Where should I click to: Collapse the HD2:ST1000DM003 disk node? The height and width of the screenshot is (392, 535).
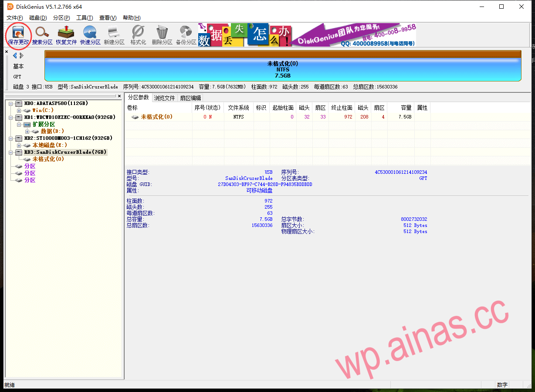[x=10, y=139]
